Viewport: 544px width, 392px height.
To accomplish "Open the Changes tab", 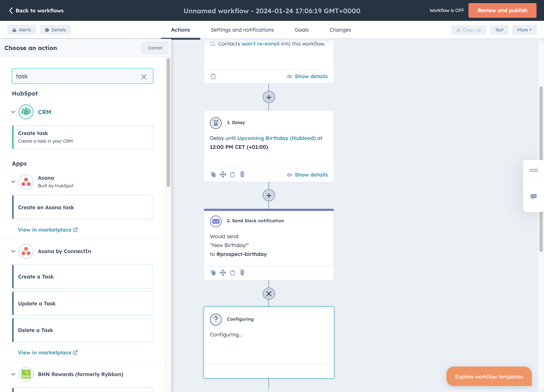I will [x=340, y=30].
